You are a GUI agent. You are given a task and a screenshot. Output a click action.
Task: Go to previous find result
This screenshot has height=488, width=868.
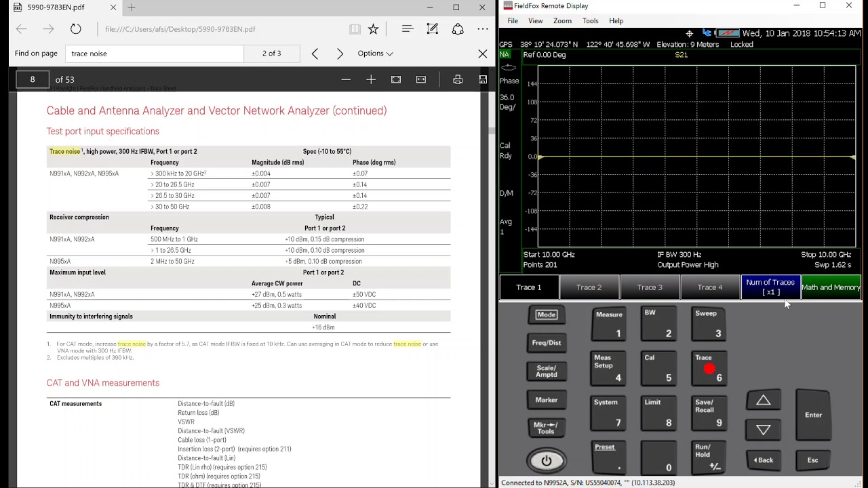click(x=315, y=54)
